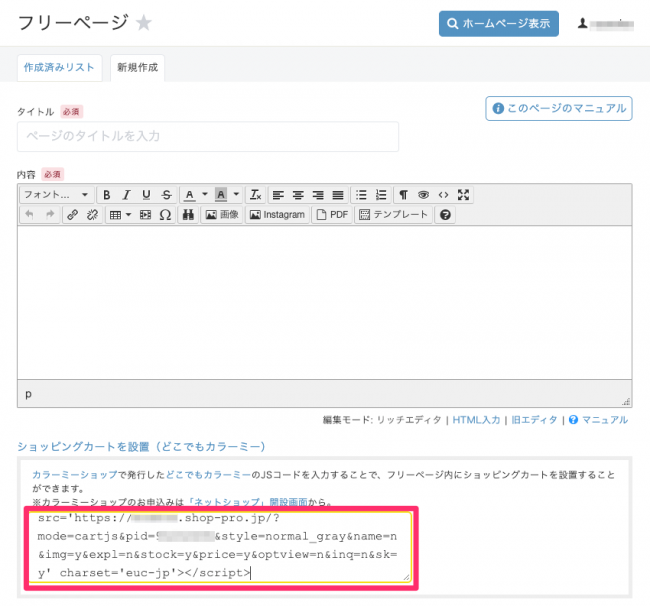The width and height of the screenshot is (650, 606).
Task: Open editor help question mark icon
Action: (445, 215)
